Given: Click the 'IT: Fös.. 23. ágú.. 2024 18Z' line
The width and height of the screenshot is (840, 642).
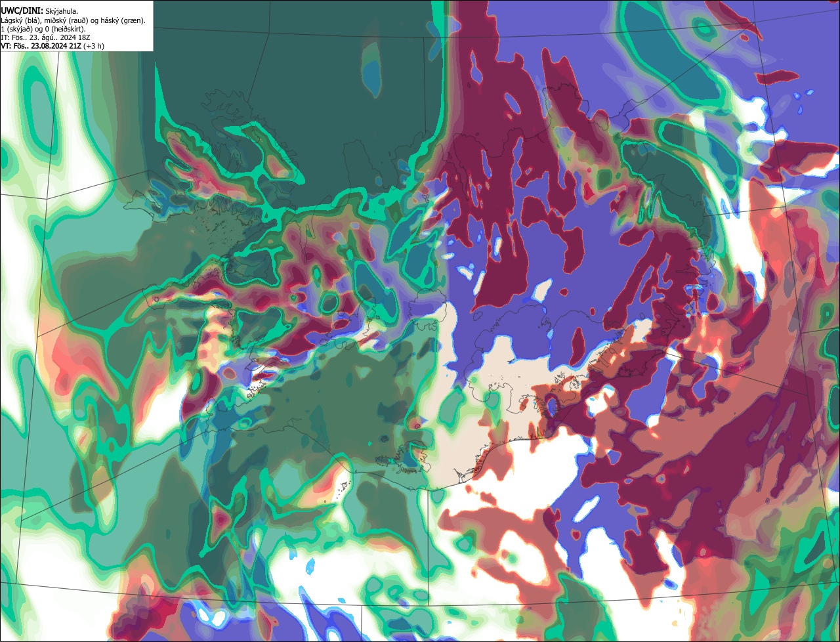Looking at the screenshot, I should [x=45, y=38].
